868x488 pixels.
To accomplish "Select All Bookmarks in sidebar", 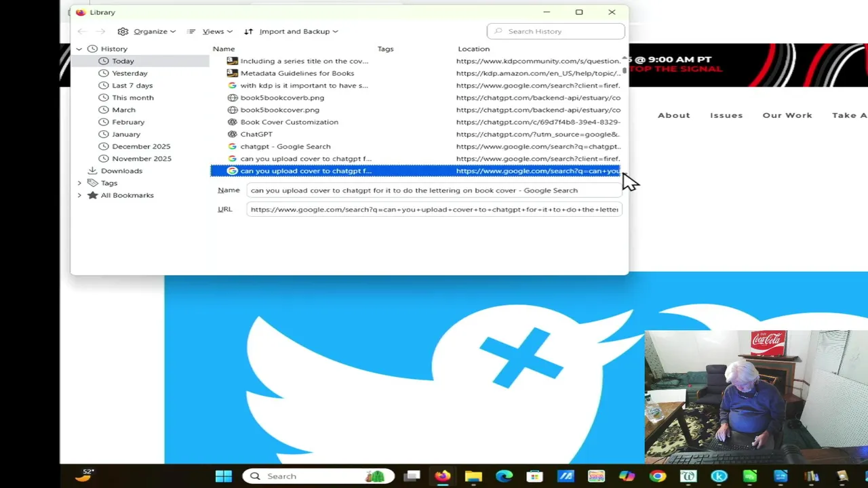I will (127, 195).
